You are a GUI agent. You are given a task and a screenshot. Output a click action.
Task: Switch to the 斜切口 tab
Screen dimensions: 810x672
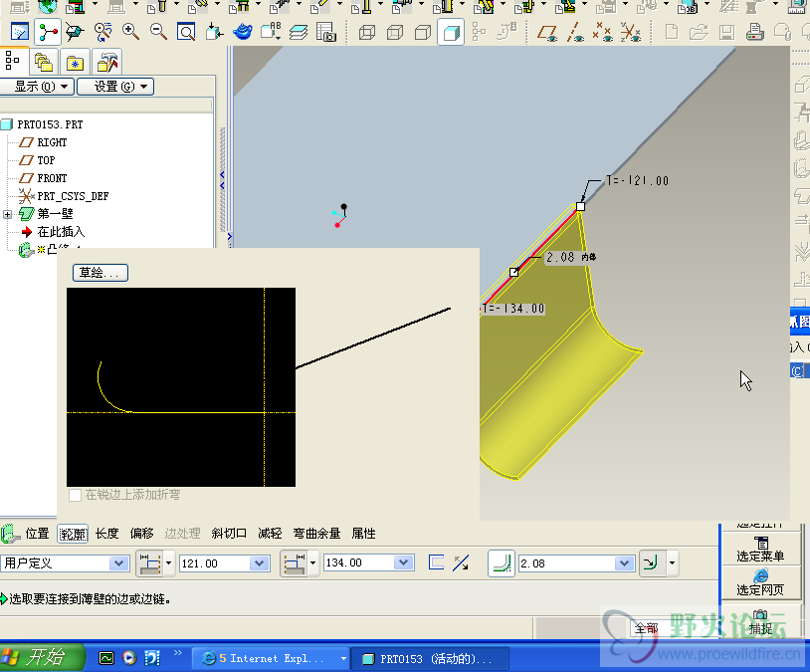pyautogui.click(x=229, y=534)
